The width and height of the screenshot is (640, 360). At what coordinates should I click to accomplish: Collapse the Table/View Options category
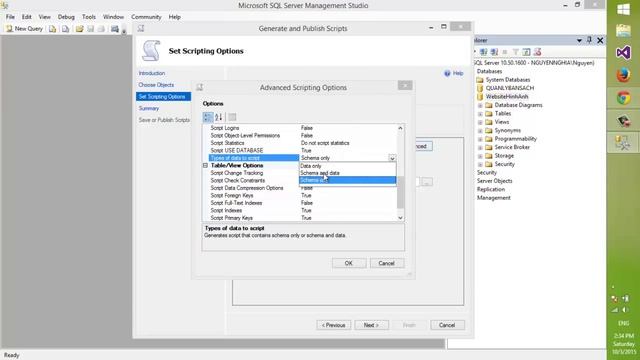(x=205, y=166)
